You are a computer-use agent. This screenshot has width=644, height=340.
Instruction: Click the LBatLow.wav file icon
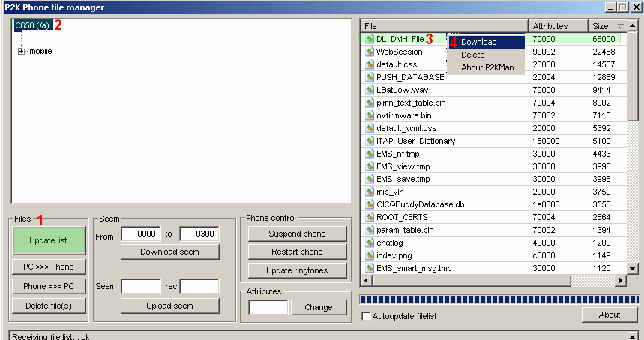pos(370,90)
